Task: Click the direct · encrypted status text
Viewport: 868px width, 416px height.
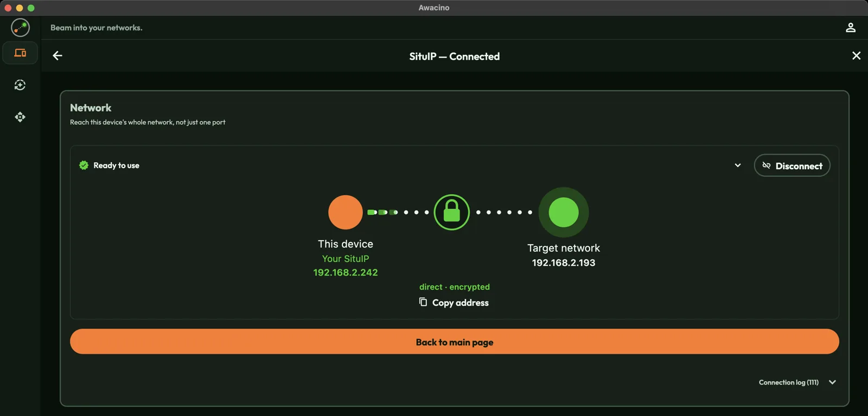Action: coord(455,287)
